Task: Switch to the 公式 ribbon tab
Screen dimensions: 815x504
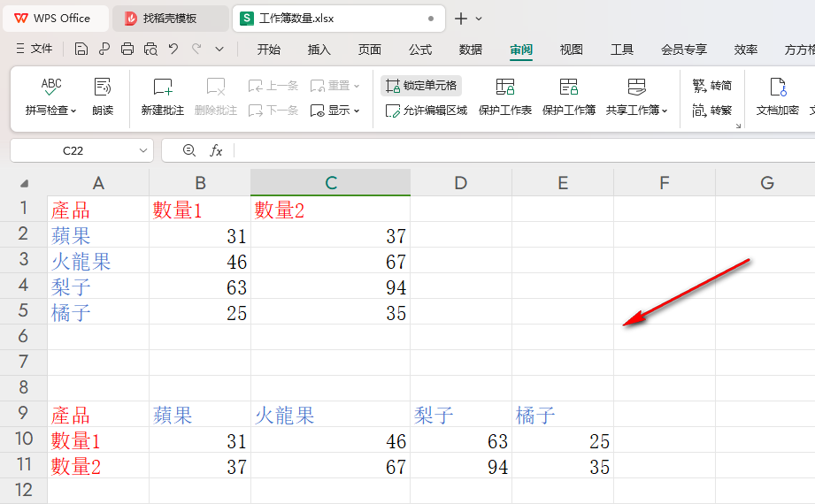Action: pos(420,50)
